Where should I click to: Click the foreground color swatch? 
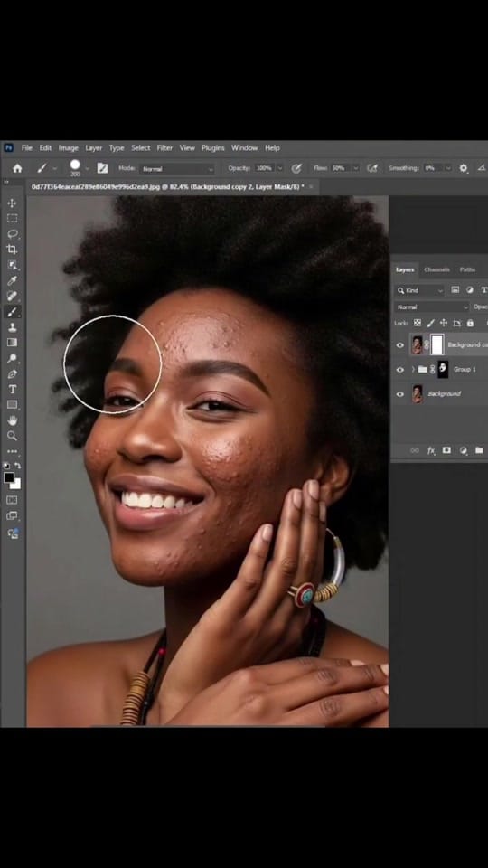(9, 478)
